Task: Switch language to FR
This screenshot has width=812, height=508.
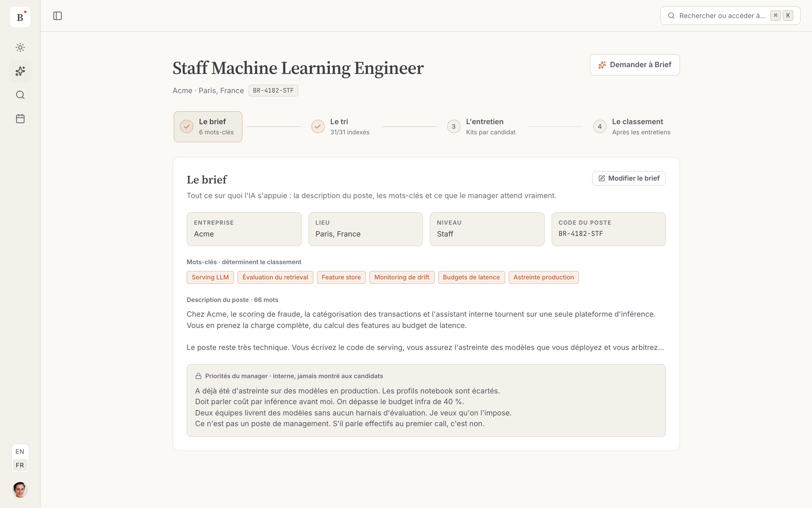Action: point(20,465)
